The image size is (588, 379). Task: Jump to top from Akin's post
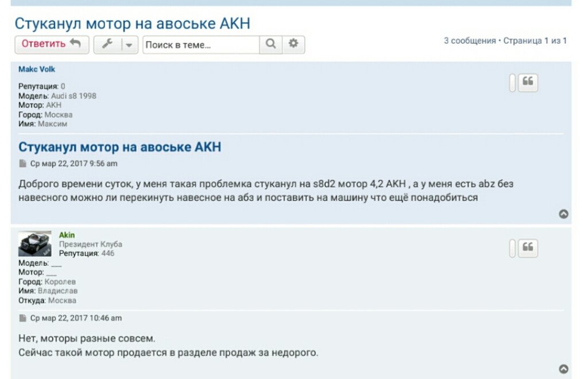click(x=563, y=369)
